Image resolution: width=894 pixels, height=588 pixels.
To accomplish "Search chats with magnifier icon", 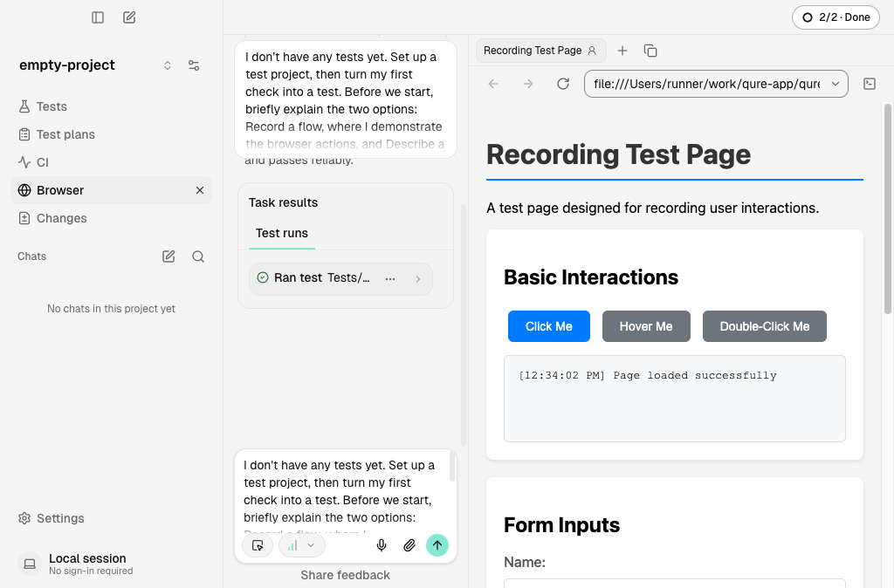I will tap(198, 256).
